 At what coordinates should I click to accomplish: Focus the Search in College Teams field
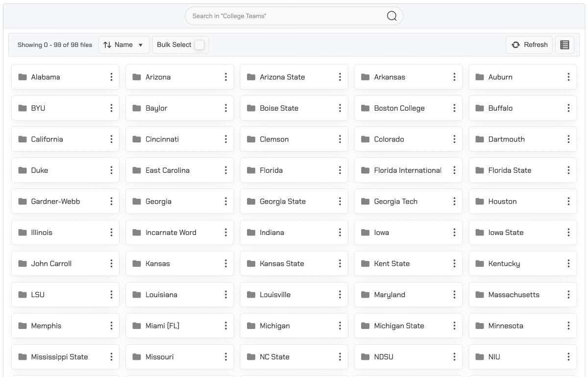(x=294, y=16)
